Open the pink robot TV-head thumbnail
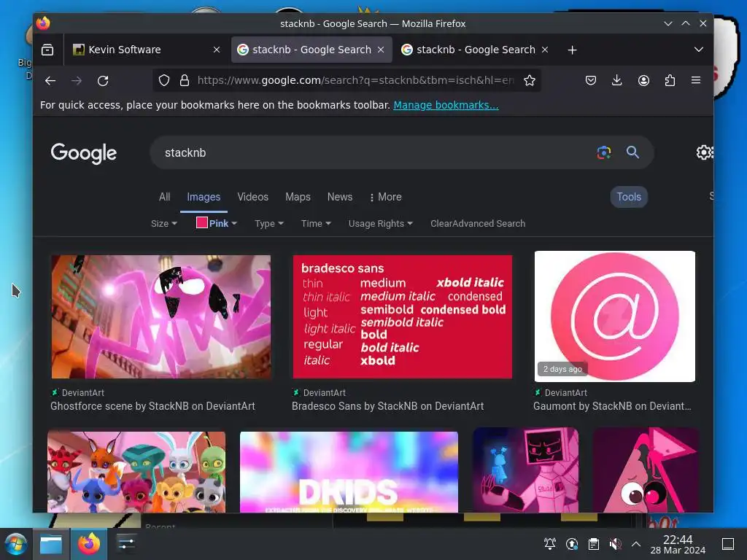This screenshot has width=747, height=560. tap(525, 470)
